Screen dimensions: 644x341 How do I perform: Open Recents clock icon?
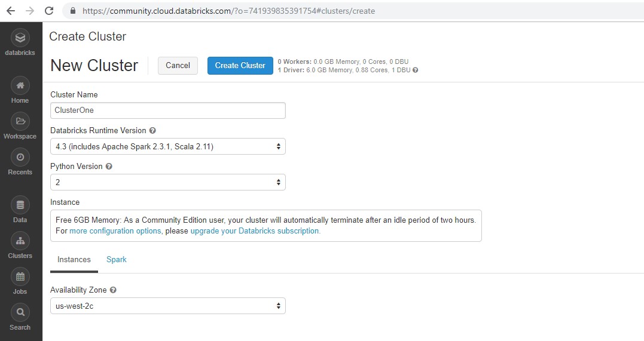(20, 157)
